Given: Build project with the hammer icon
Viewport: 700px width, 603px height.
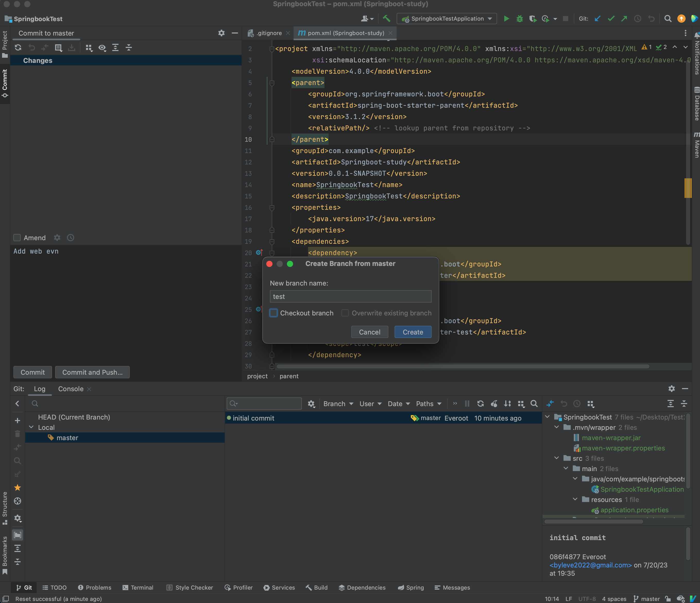Looking at the screenshot, I should [387, 19].
